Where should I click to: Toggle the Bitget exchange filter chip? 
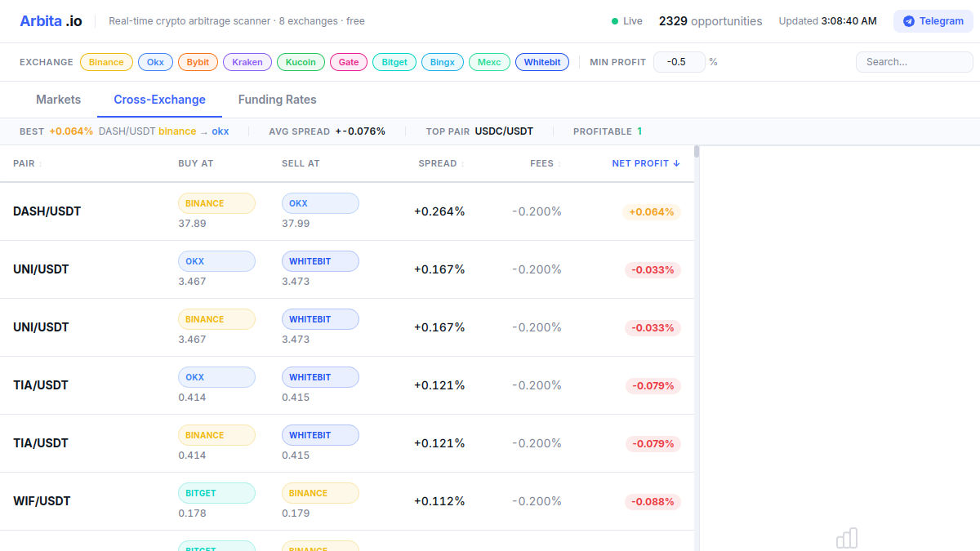(x=394, y=62)
